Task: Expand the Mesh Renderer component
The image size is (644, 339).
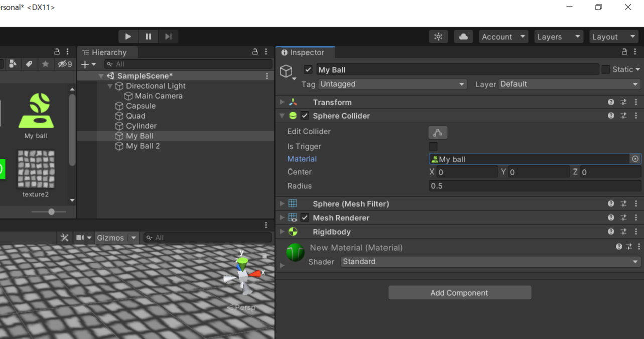Action: tap(282, 218)
